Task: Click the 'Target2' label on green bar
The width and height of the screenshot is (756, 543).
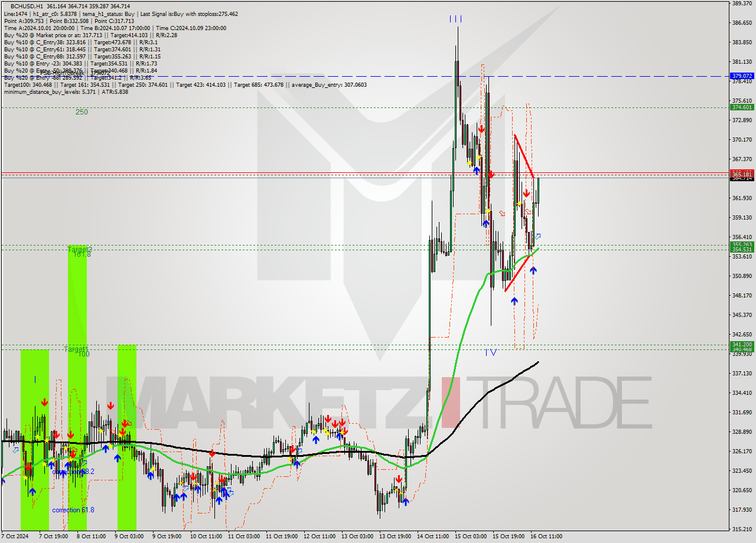Action: [80, 250]
